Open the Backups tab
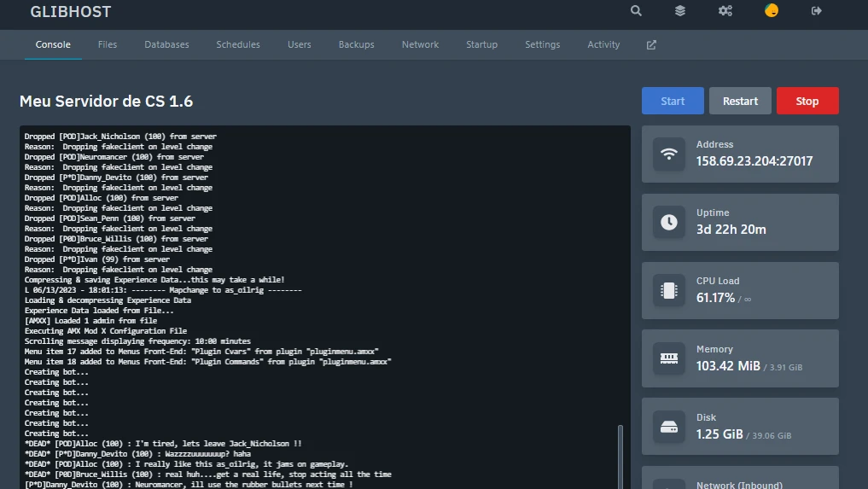The height and width of the screenshot is (489, 868). coord(356,44)
